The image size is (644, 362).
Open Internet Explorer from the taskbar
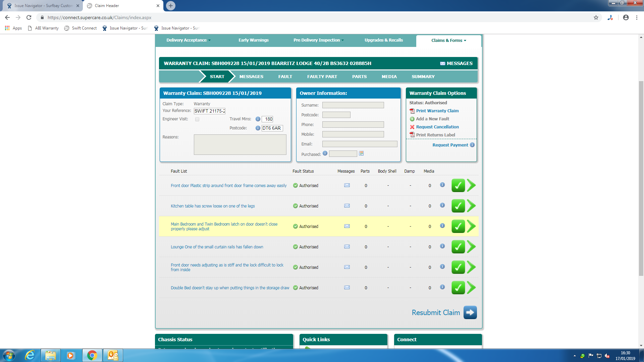pos(30,355)
